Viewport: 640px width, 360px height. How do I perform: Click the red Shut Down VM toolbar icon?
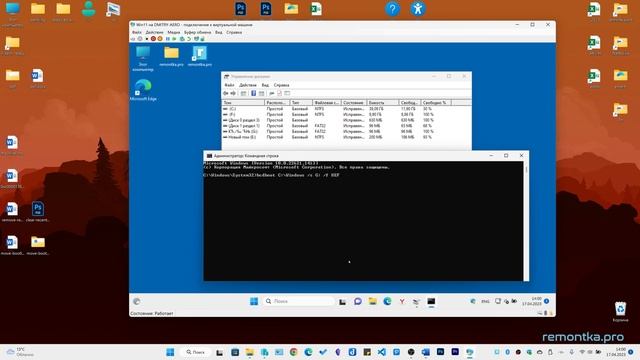point(153,39)
